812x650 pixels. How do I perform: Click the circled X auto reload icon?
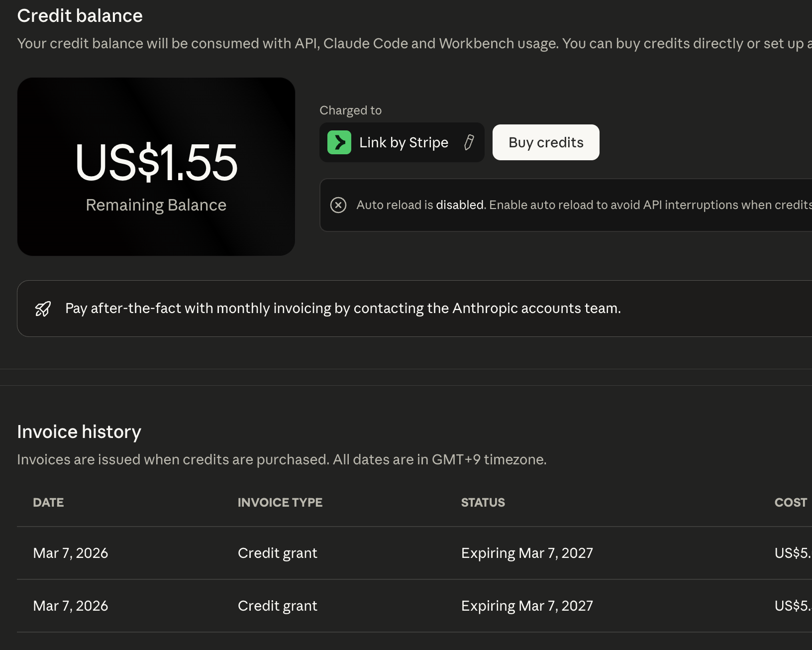[338, 205]
